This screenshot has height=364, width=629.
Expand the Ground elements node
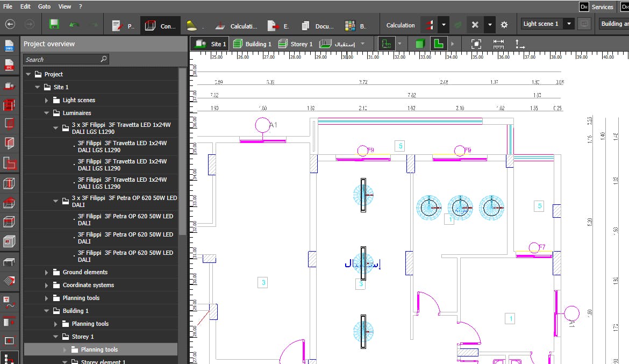click(47, 273)
